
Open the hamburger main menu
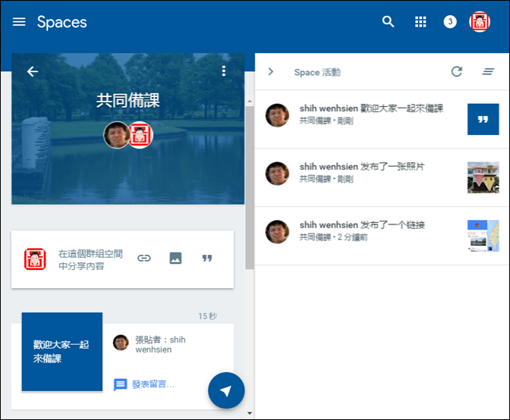(x=19, y=22)
